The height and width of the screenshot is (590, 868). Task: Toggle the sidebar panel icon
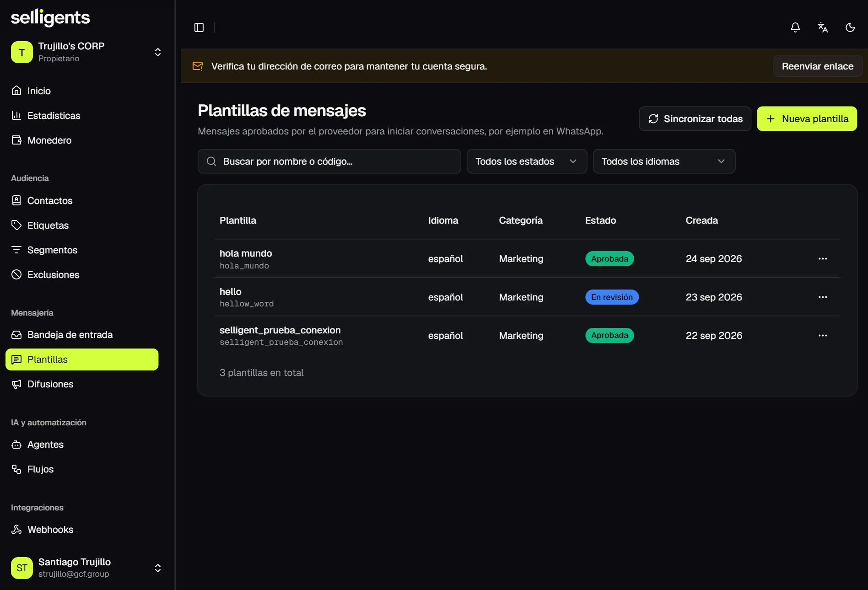pyautogui.click(x=199, y=27)
